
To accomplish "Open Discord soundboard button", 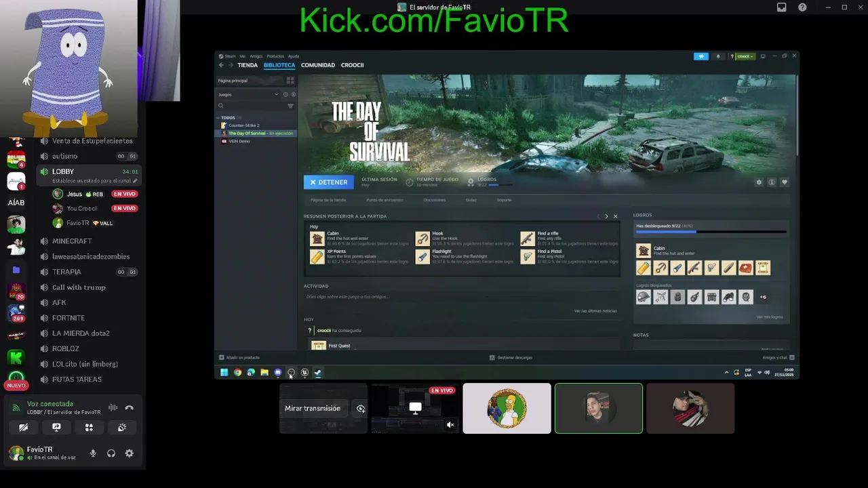I will pyautogui.click(x=122, y=427).
